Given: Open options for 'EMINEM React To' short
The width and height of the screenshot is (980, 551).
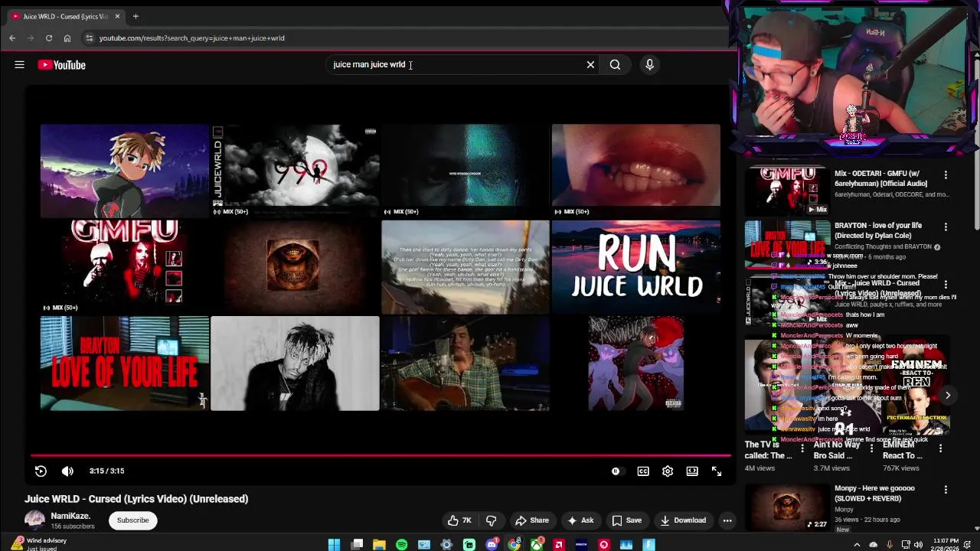Looking at the screenshot, I should tap(940, 448).
